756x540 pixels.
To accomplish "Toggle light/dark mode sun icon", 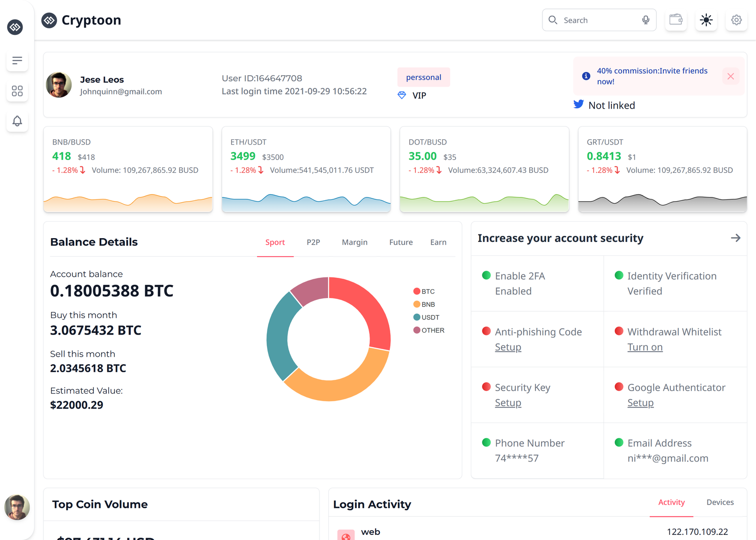I will 706,20.
